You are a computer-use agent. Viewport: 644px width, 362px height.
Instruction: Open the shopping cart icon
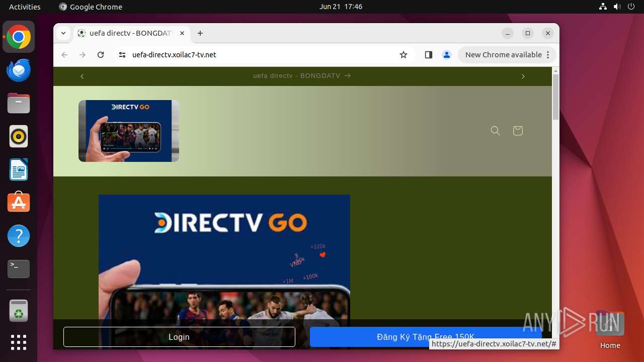(518, 131)
